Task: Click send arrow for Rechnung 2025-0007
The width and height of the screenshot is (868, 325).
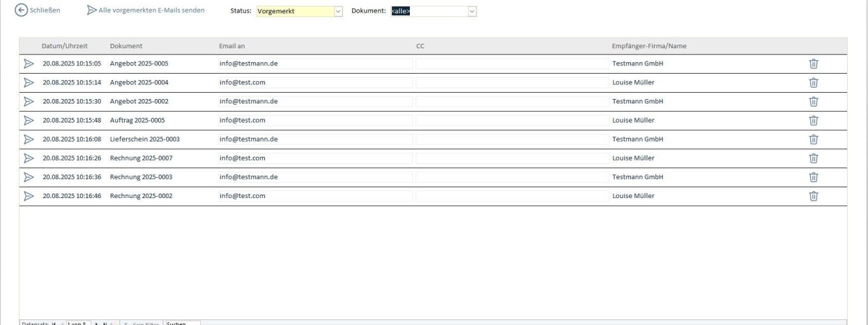Action: click(29, 158)
